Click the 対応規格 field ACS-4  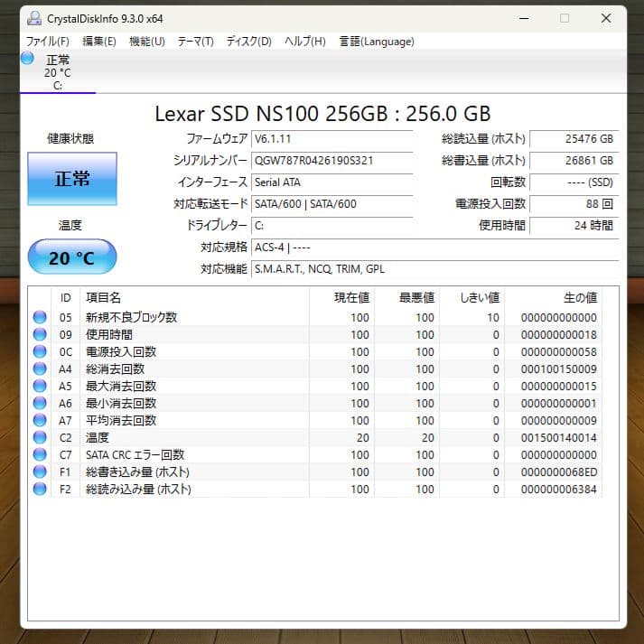[435, 247]
